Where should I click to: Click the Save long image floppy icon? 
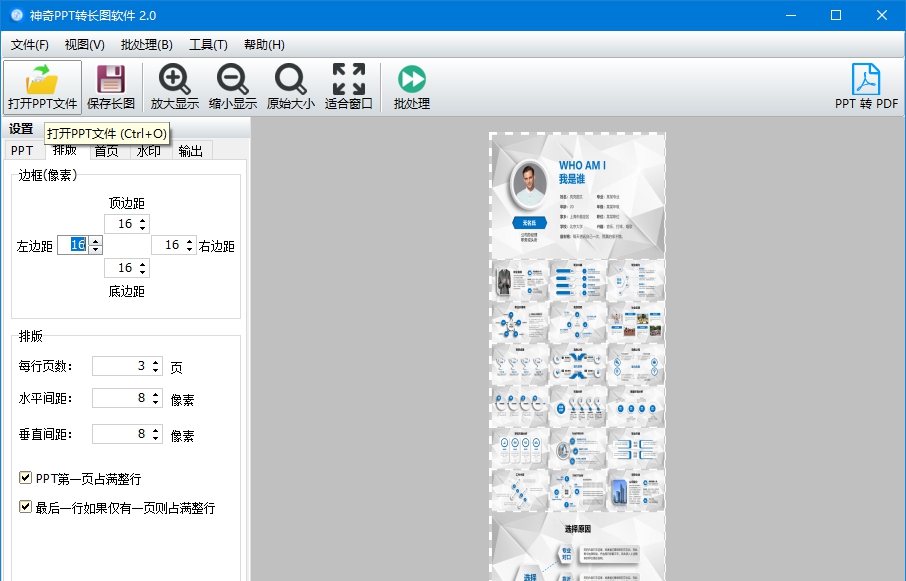point(110,79)
